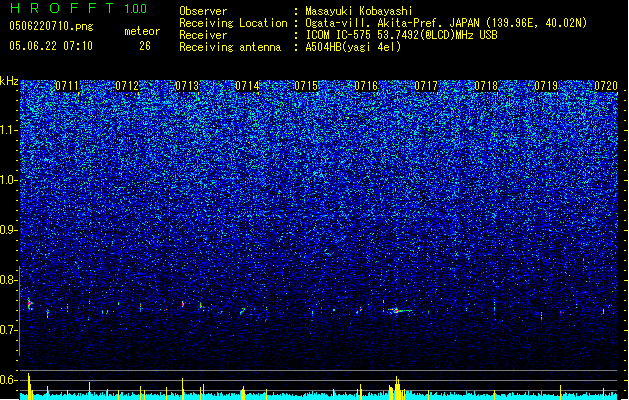Click the kHz axis unit label
The width and height of the screenshot is (629, 400).
click(9, 81)
